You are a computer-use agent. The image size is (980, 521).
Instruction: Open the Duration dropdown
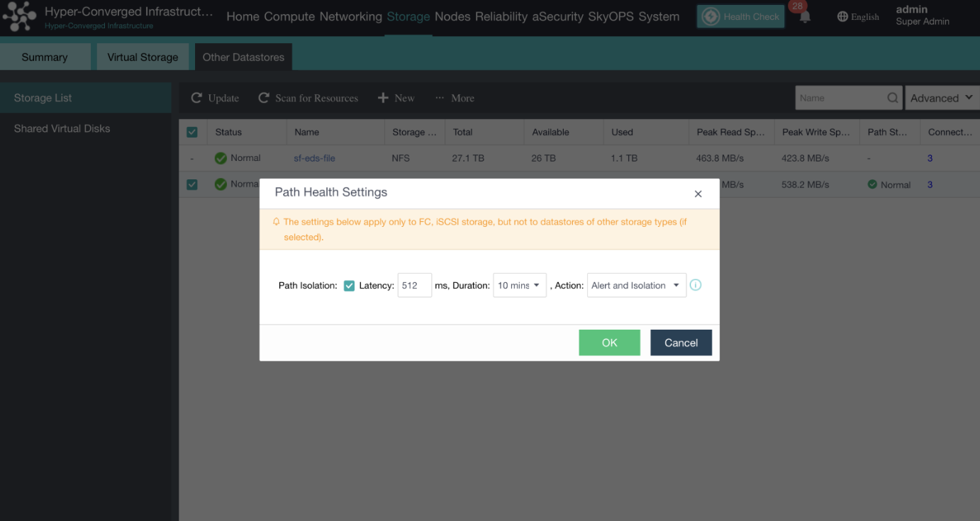(x=520, y=285)
